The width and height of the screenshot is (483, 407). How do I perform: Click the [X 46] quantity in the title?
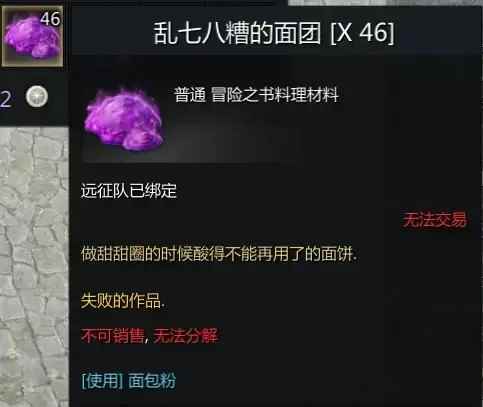click(362, 33)
